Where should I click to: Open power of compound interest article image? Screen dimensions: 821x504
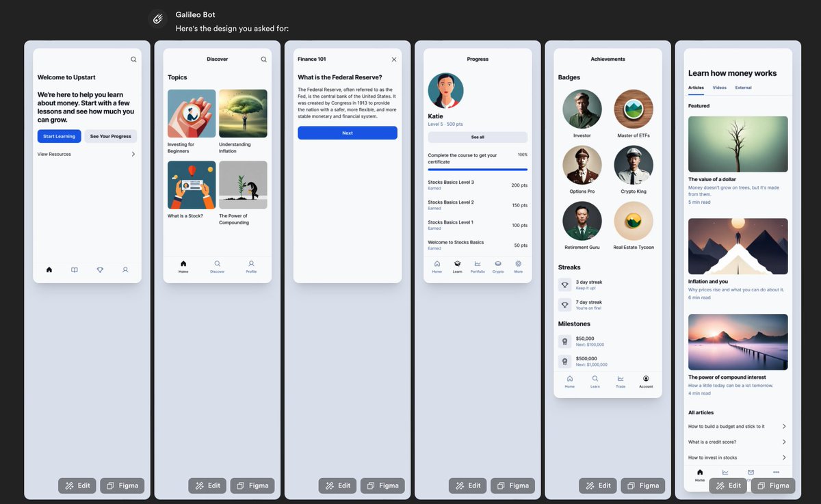(x=738, y=342)
